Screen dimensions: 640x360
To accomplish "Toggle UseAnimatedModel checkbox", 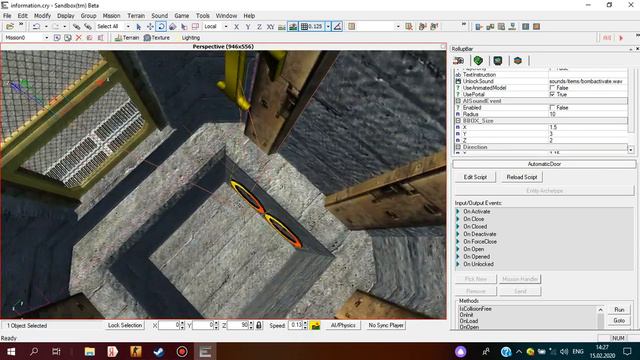I will tap(552, 88).
